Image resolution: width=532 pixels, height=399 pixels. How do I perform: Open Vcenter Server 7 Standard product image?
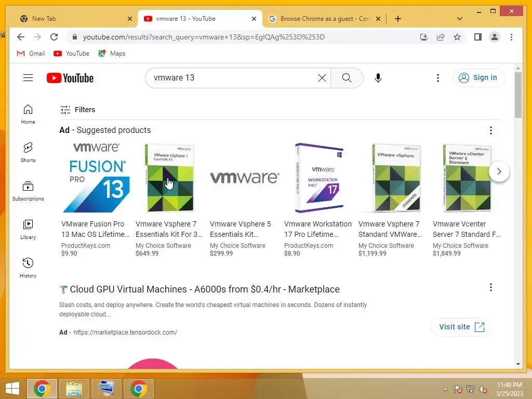click(x=467, y=178)
